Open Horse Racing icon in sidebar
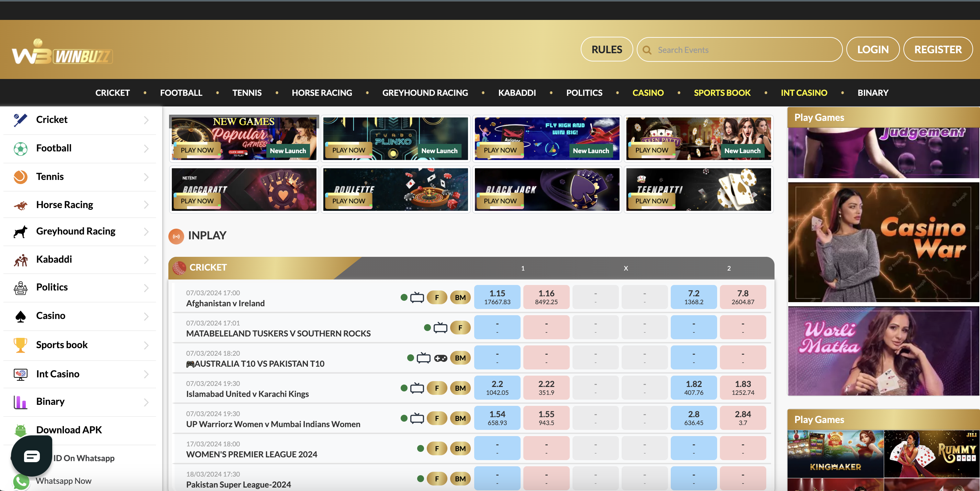 pos(20,205)
